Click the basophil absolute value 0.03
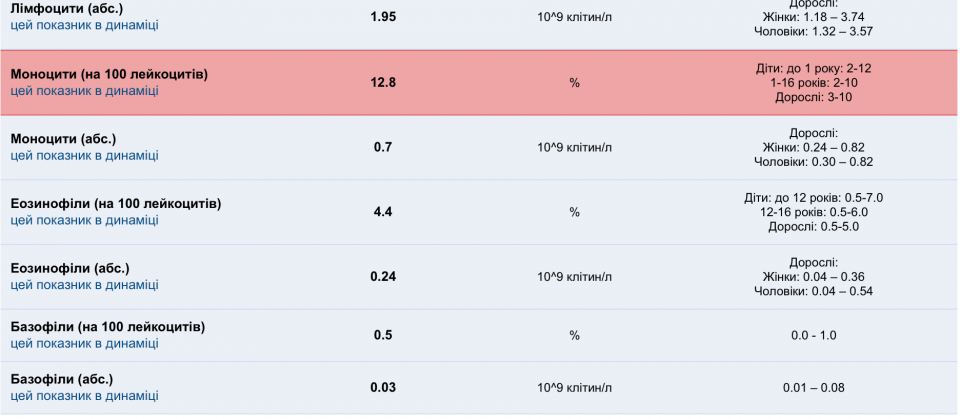The width and height of the screenshot is (960, 419). [383, 388]
